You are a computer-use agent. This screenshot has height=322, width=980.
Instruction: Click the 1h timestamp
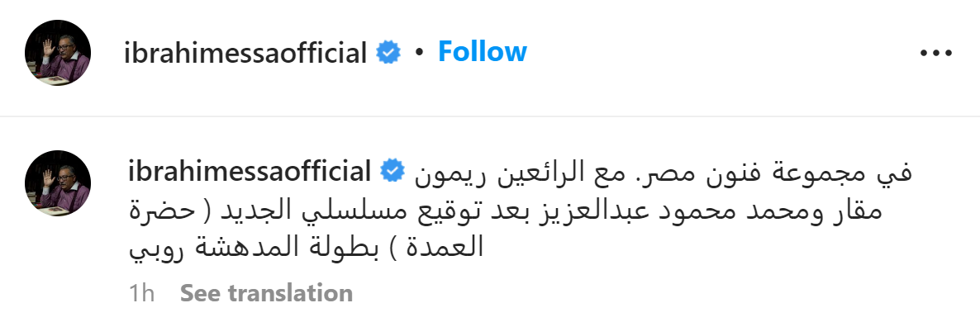tap(142, 292)
